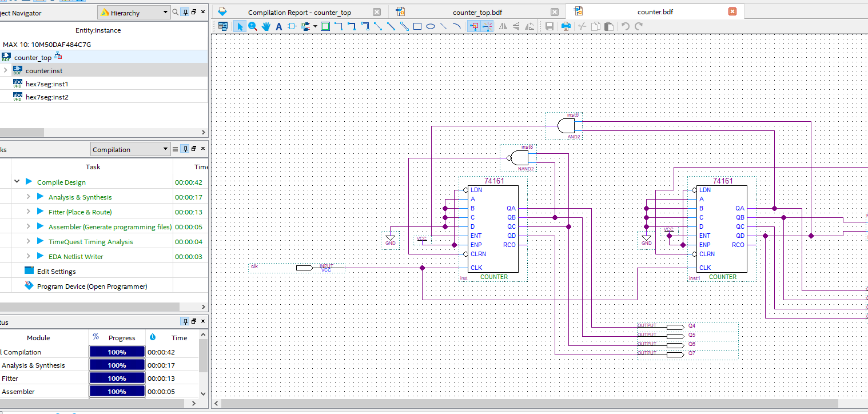Choose the Rectangle drawing tool

click(417, 26)
